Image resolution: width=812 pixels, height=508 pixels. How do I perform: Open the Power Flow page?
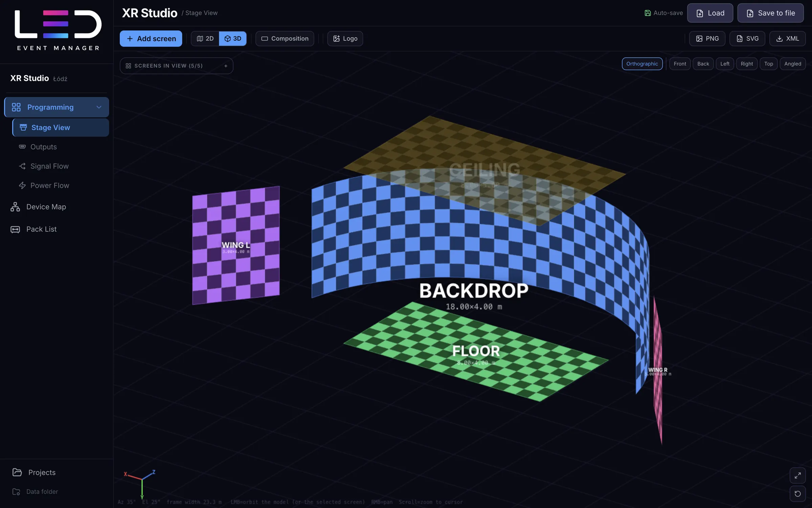point(50,186)
